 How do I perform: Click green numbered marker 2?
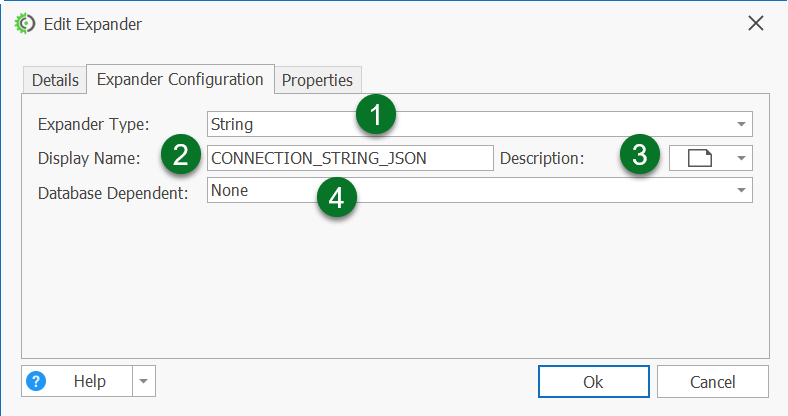180,156
